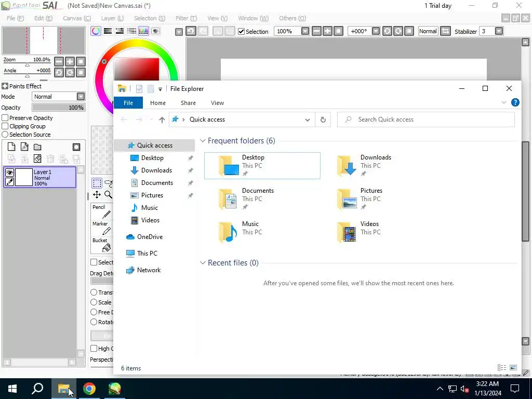
Task: Select the Move tool in SAI
Action: point(97,194)
